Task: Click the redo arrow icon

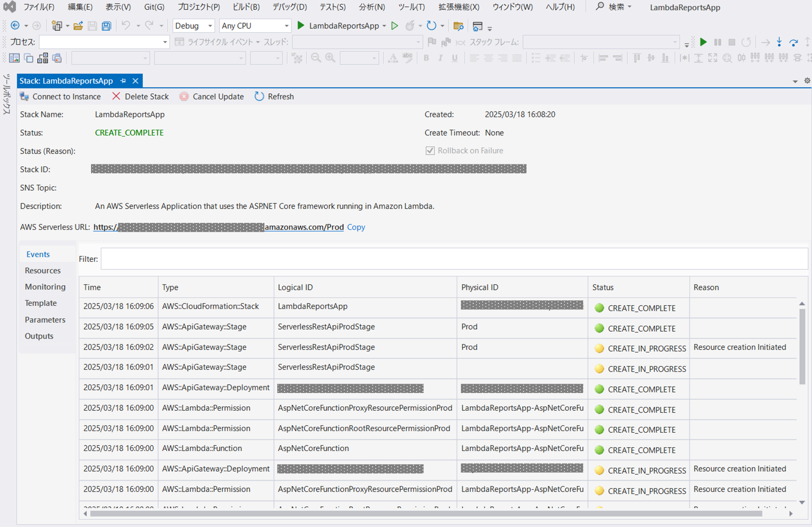Action: 149,26
